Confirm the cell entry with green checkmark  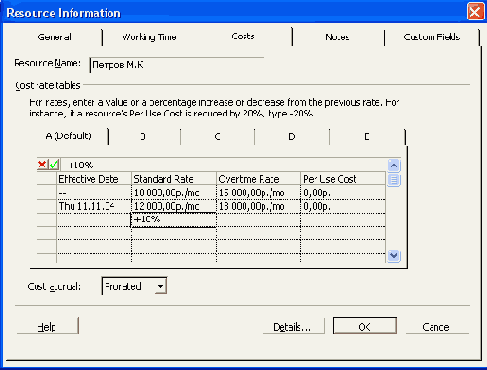54,164
